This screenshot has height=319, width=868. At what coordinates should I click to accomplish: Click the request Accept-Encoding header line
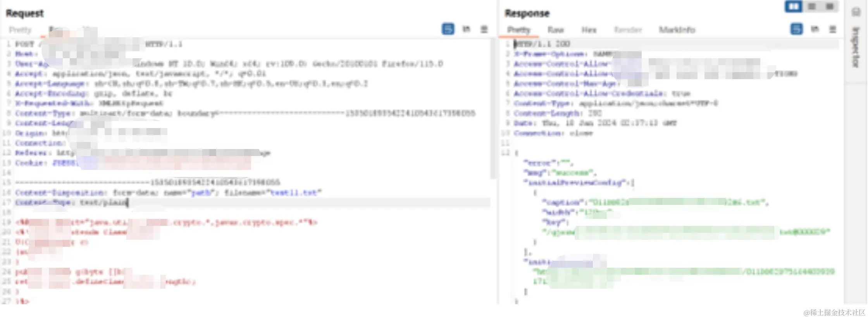pos(94,94)
